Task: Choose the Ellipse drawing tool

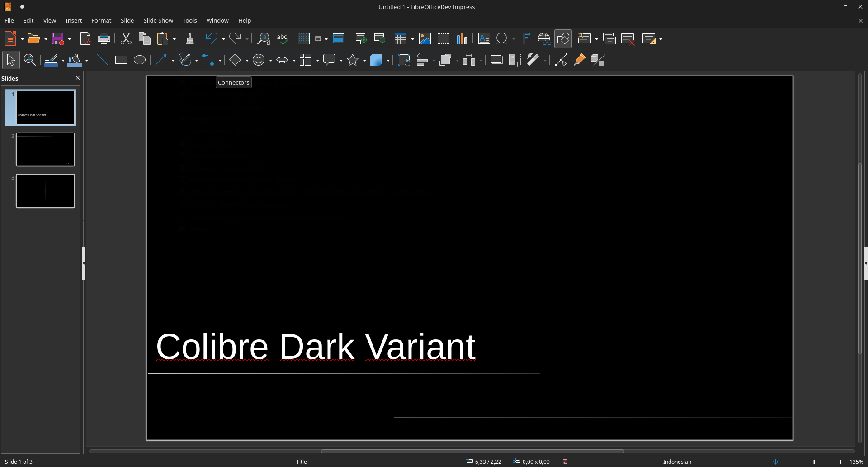Action: point(140,60)
